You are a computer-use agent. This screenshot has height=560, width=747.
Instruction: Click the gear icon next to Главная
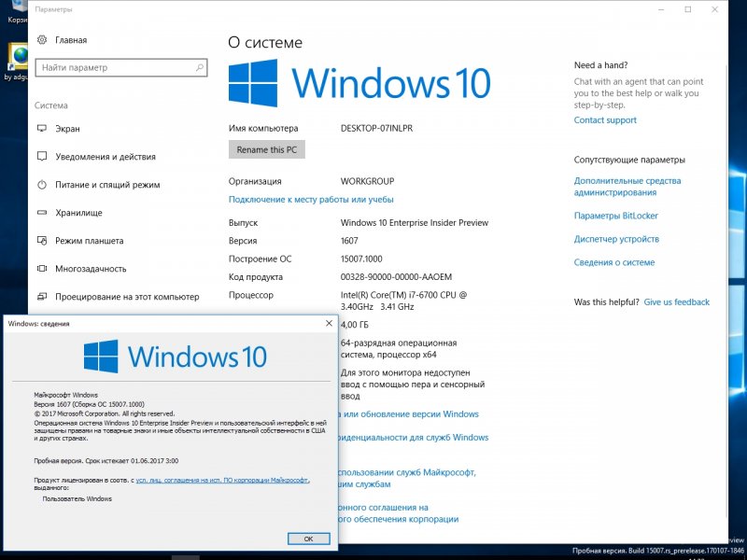coord(42,40)
